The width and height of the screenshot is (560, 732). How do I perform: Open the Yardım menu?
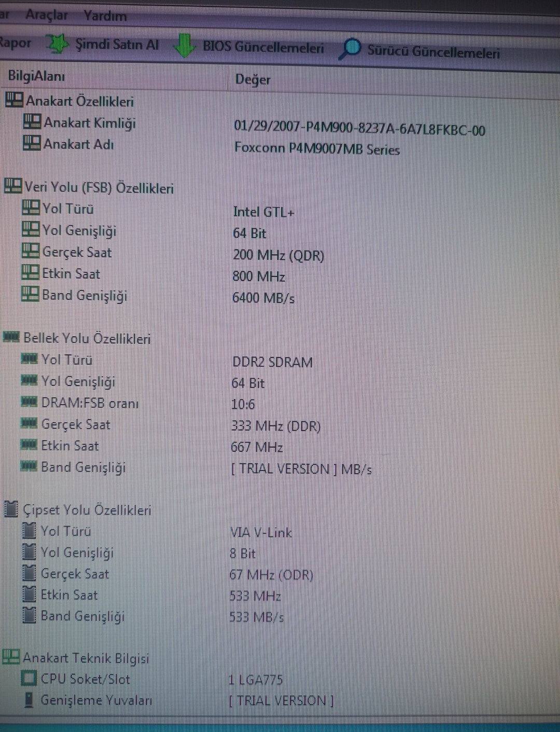(105, 16)
